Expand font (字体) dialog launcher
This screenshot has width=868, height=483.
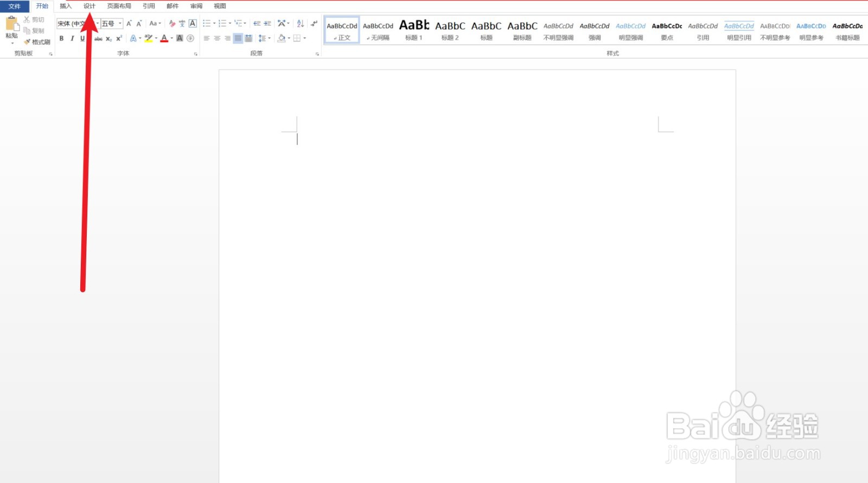[196, 54]
